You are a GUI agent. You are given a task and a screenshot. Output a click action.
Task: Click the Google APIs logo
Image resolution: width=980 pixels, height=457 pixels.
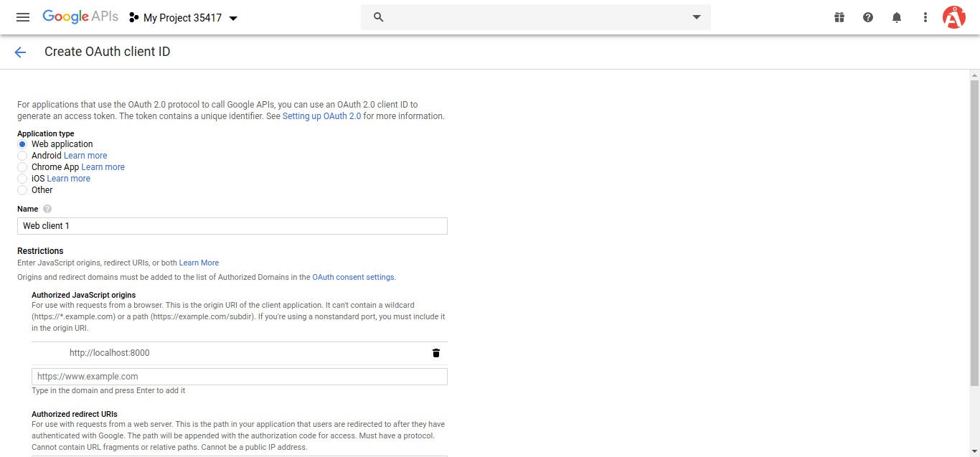tap(80, 17)
